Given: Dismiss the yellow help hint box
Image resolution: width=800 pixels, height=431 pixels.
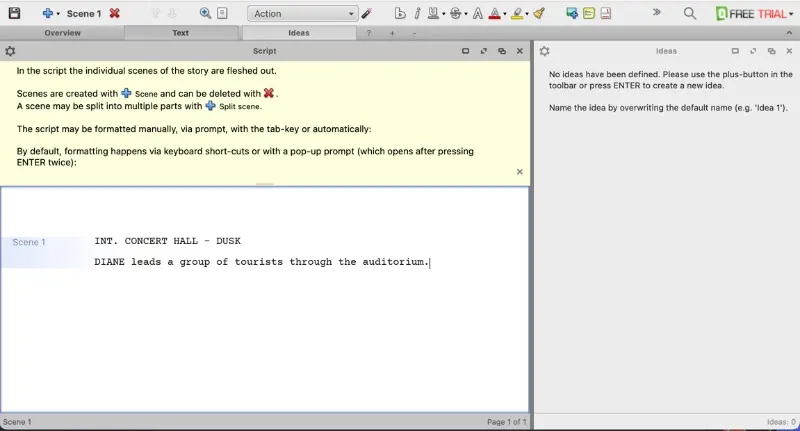Looking at the screenshot, I should [519, 172].
